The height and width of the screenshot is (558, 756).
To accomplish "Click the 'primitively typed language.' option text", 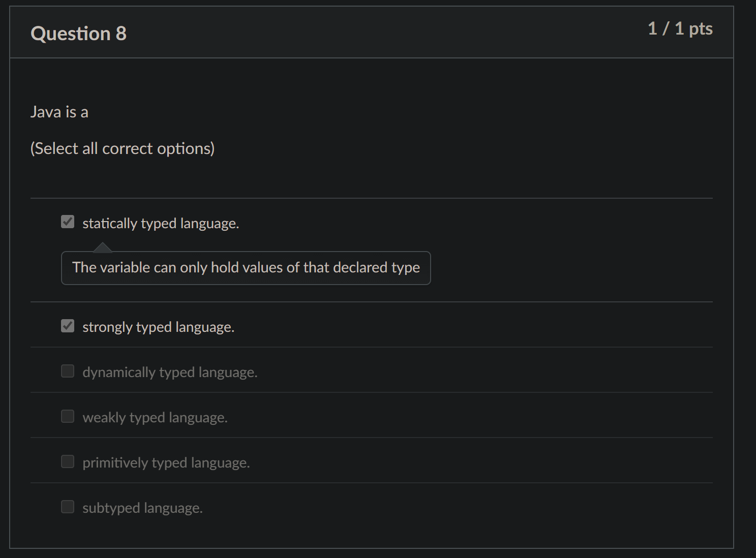I will pyautogui.click(x=166, y=462).
